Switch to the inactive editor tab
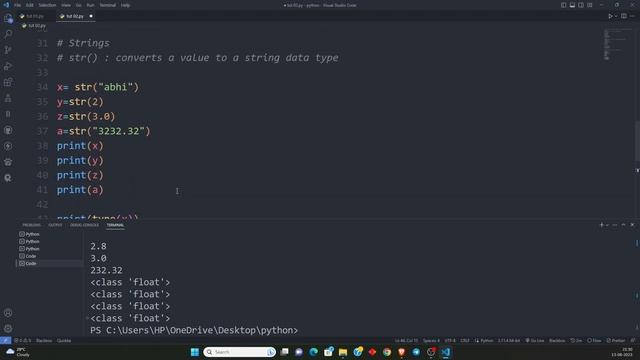The image size is (640, 360). [x=35, y=16]
